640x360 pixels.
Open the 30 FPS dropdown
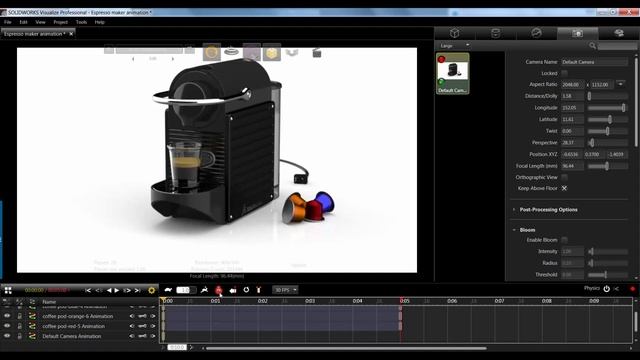coord(285,290)
